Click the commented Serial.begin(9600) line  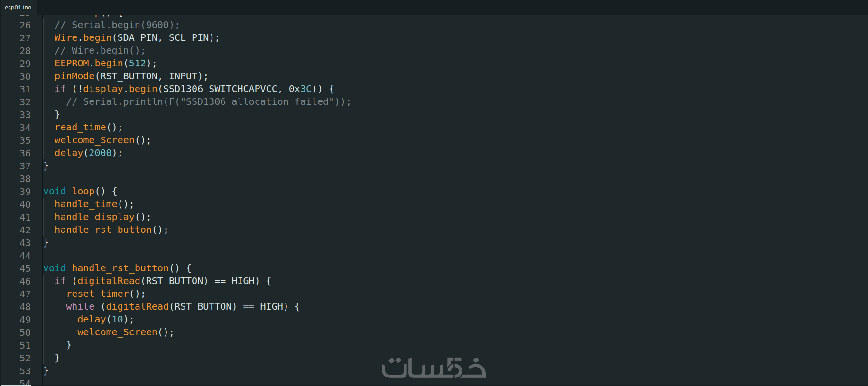(x=117, y=25)
